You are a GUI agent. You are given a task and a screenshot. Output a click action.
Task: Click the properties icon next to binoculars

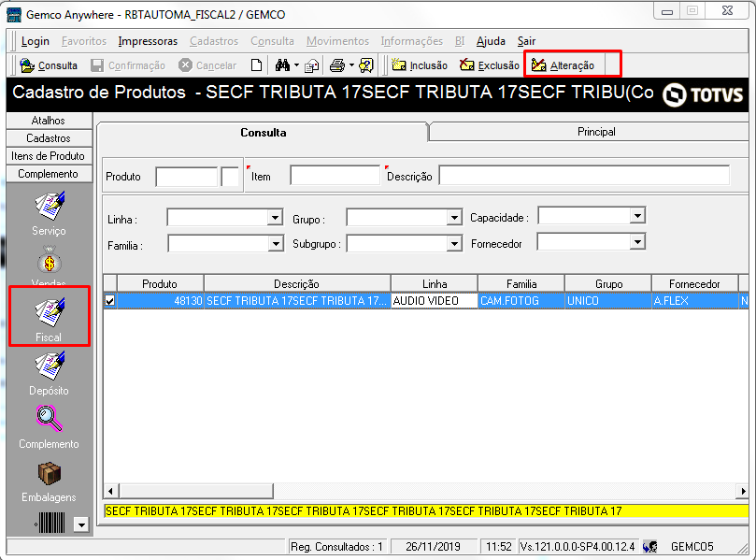point(312,65)
